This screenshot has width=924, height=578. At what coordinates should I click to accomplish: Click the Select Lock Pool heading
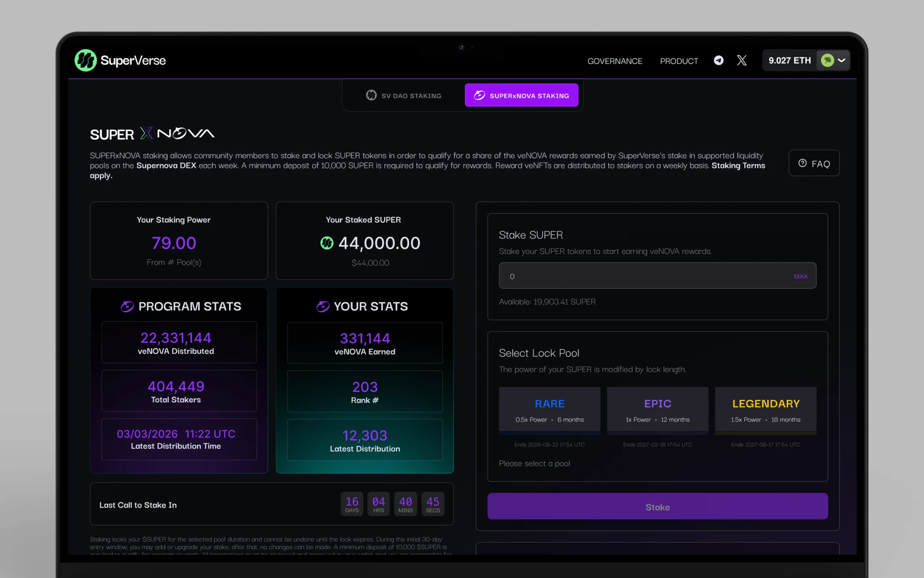click(x=539, y=353)
